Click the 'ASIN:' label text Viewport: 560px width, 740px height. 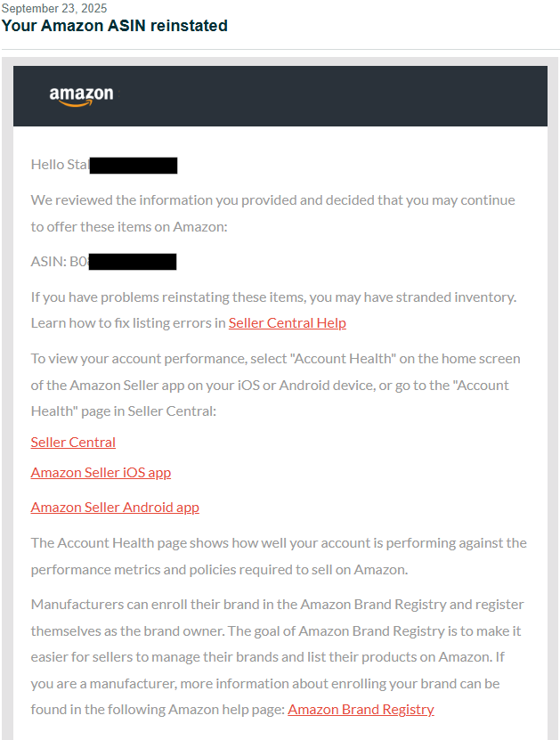click(x=49, y=262)
